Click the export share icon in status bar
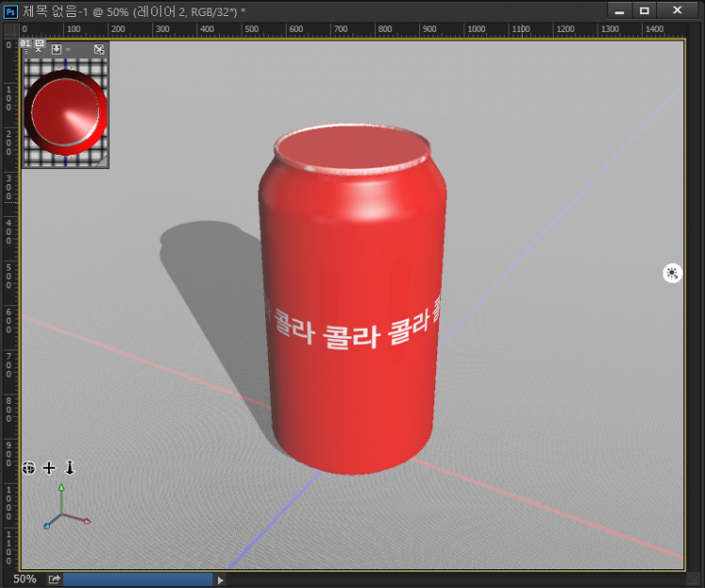The width and height of the screenshot is (705, 588). coord(55,580)
